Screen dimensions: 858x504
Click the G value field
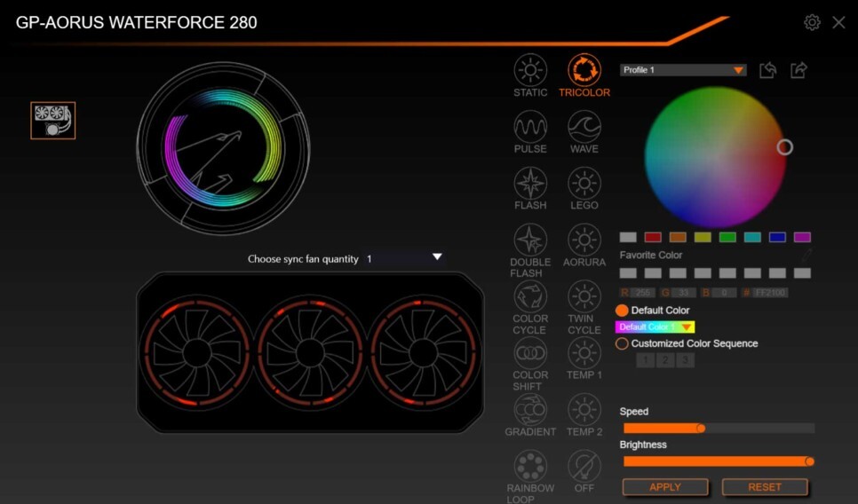tap(683, 293)
